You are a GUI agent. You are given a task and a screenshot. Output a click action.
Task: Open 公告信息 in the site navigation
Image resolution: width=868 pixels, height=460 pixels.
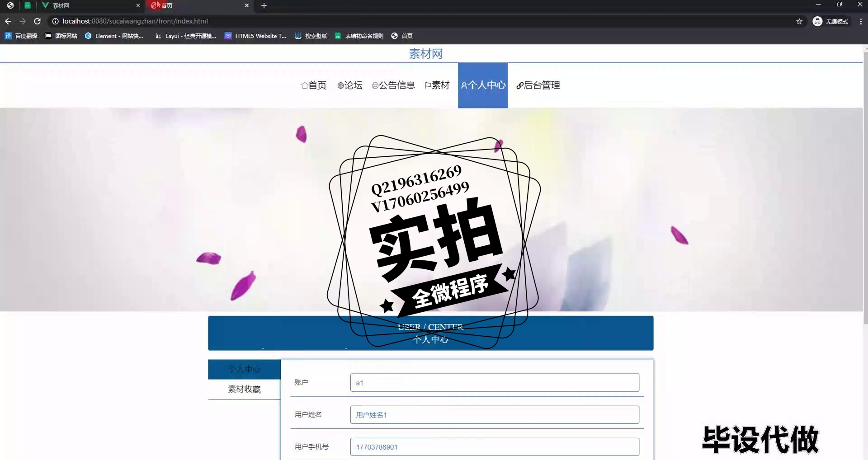[393, 85]
